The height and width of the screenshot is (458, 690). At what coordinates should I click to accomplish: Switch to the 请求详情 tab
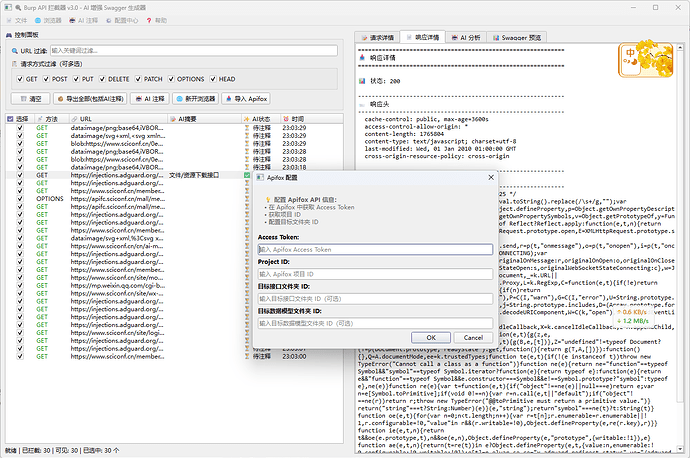click(x=377, y=38)
